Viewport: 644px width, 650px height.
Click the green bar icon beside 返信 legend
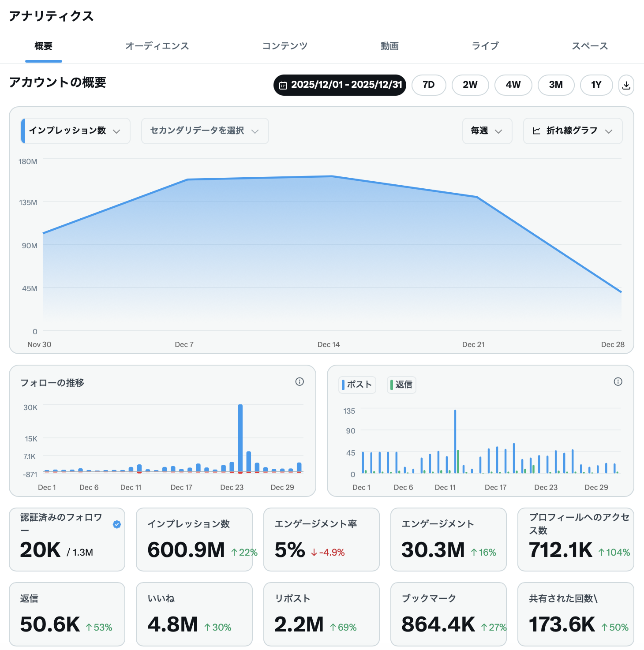coord(391,385)
